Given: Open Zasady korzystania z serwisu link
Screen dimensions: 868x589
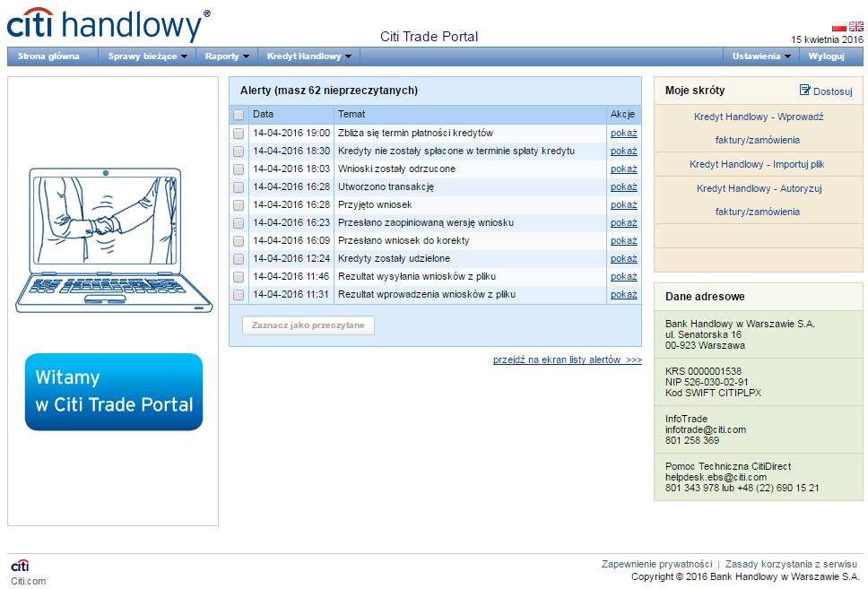Looking at the screenshot, I should coord(791,564).
